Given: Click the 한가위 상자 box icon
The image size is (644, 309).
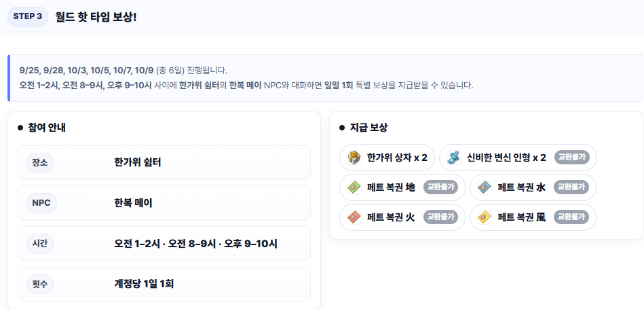Looking at the screenshot, I should click(x=354, y=158).
